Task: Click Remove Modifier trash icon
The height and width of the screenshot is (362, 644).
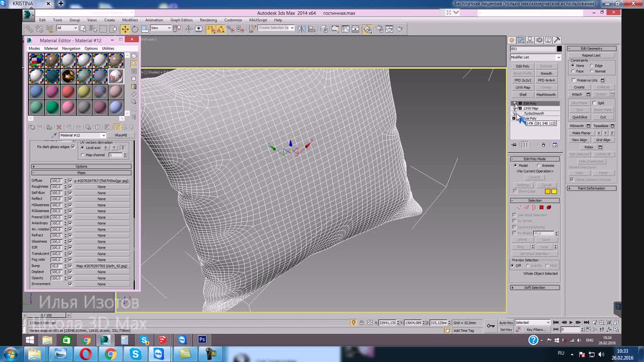Action: [x=543, y=145]
